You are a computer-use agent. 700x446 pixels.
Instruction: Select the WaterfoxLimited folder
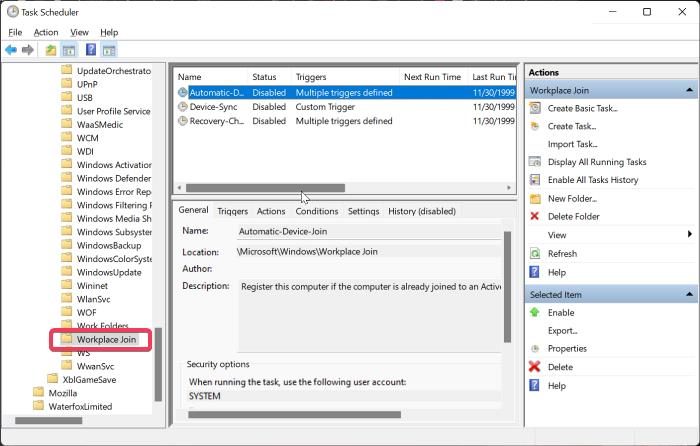point(80,406)
